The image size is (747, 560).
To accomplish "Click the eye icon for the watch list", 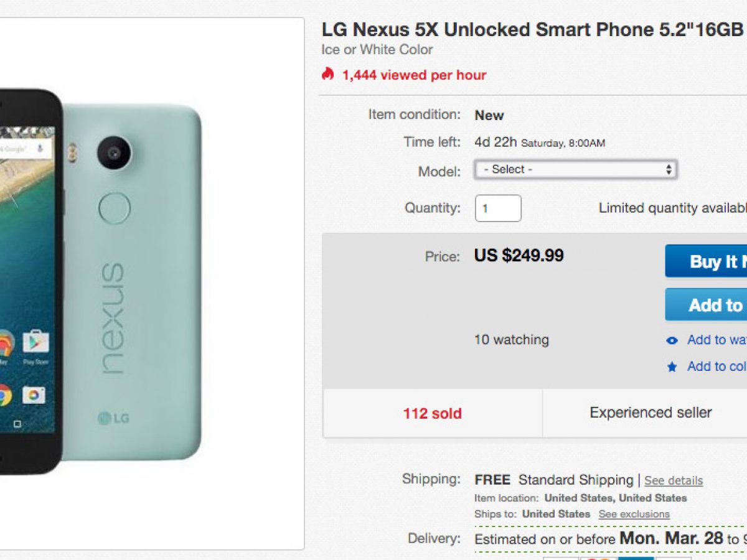I will (672, 340).
